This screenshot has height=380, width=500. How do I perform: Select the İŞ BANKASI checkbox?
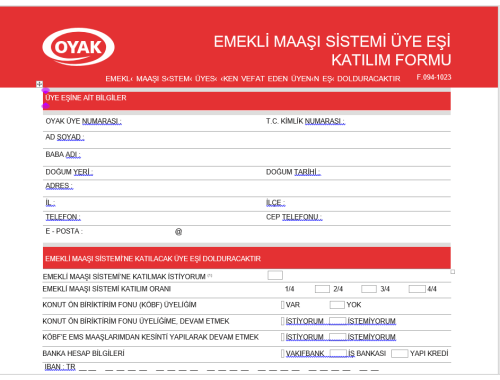tap(338, 353)
